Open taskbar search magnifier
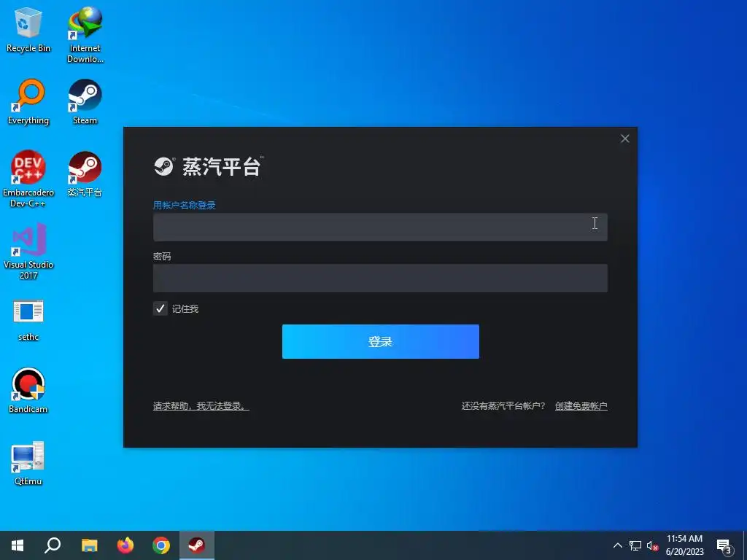The image size is (747, 560). pyautogui.click(x=53, y=545)
